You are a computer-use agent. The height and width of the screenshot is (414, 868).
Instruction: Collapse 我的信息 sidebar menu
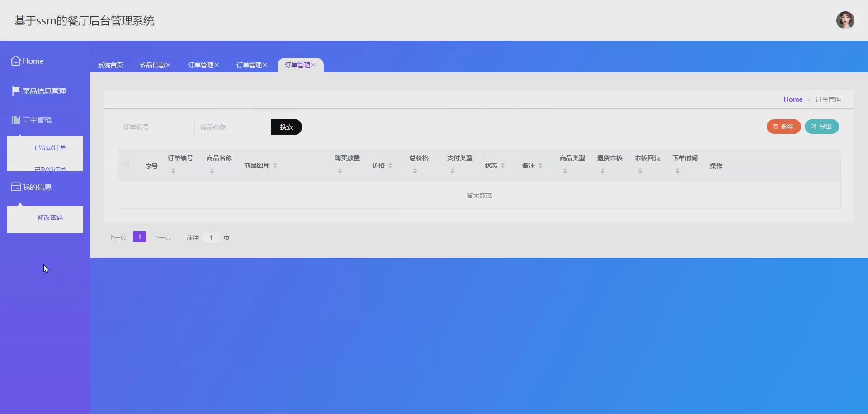pos(37,187)
